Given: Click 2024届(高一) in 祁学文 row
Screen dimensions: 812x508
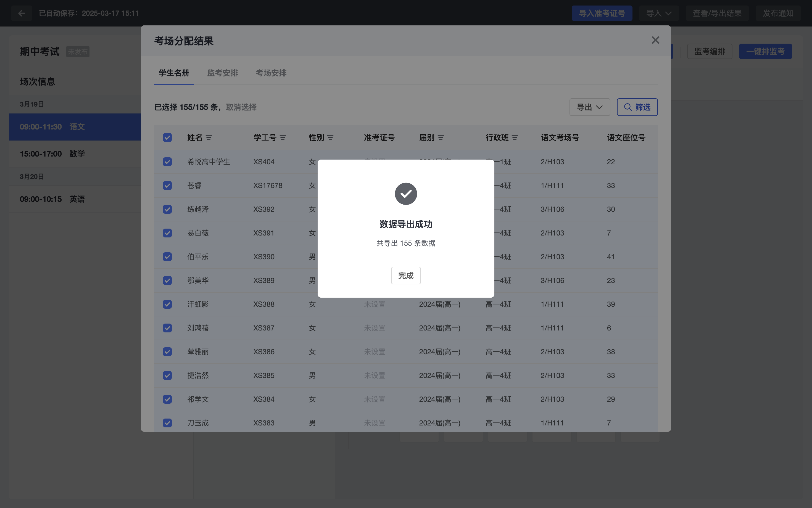Looking at the screenshot, I should click(x=440, y=399).
